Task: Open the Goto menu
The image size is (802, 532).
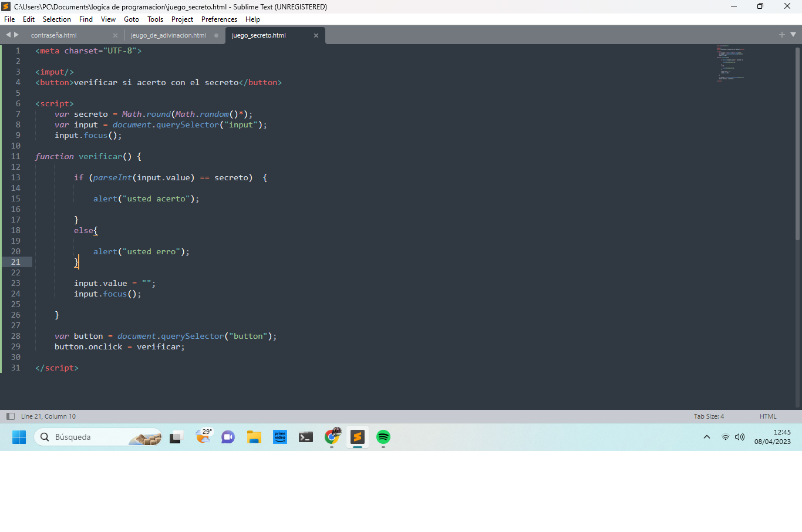Action: [132, 19]
